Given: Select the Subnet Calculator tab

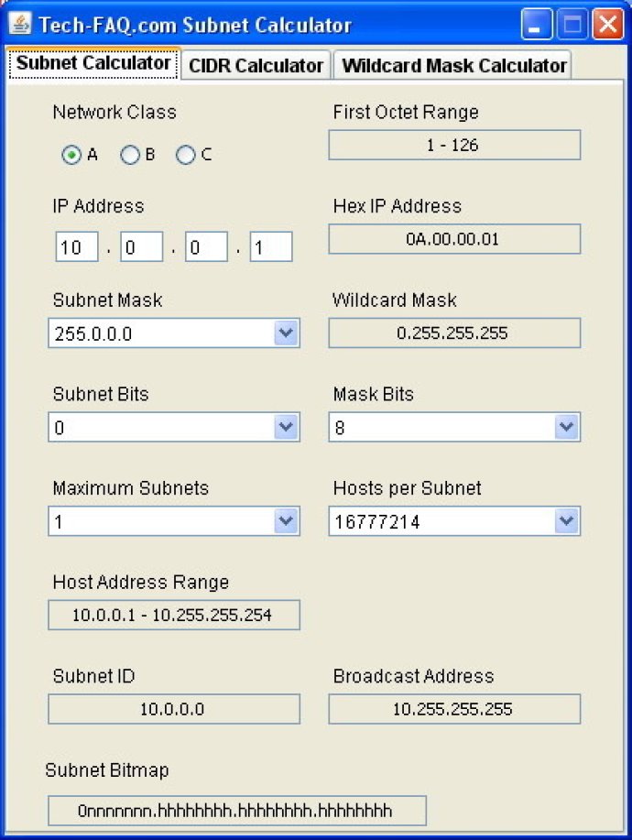Looking at the screenshot, I should pyautogui.click(x=92, y=65).
